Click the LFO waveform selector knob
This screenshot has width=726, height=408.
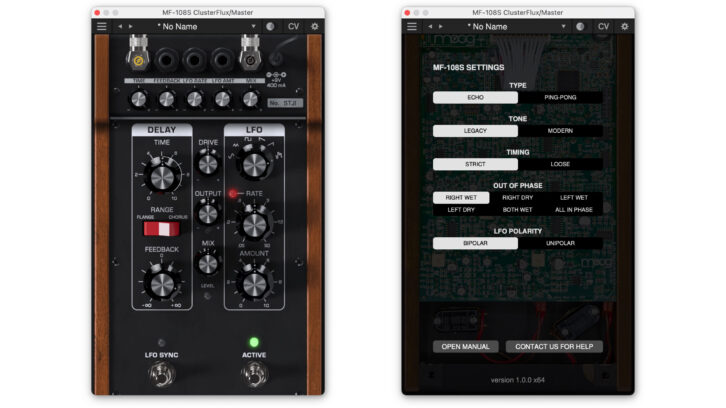click(x=254, y=163)
